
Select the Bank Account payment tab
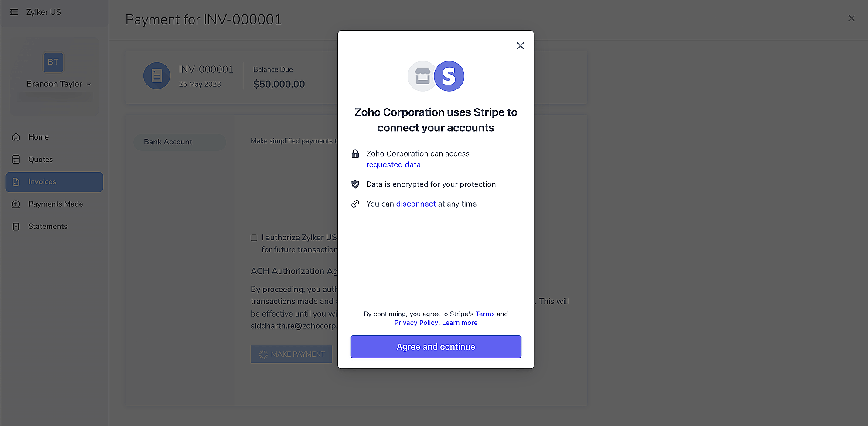[x=168, y=142]
